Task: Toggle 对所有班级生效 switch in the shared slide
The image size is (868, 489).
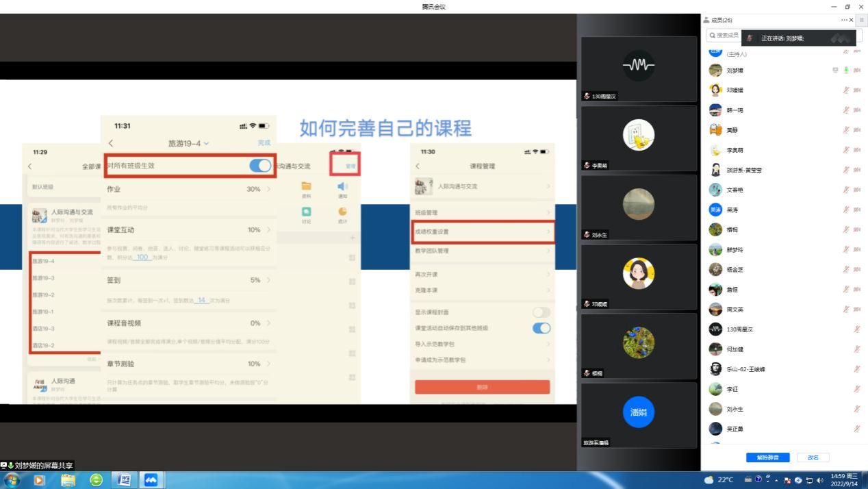Action: click(x=260, y=165)
